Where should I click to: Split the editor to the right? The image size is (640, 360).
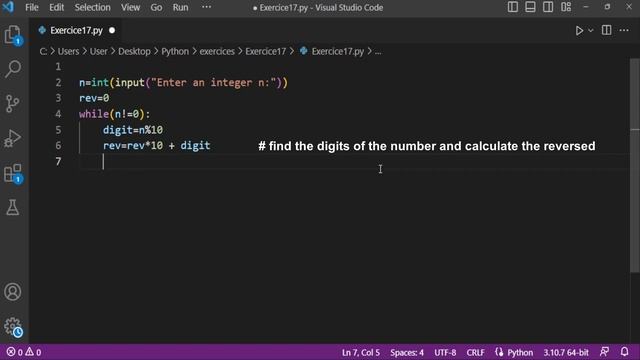tap(607, 30)
